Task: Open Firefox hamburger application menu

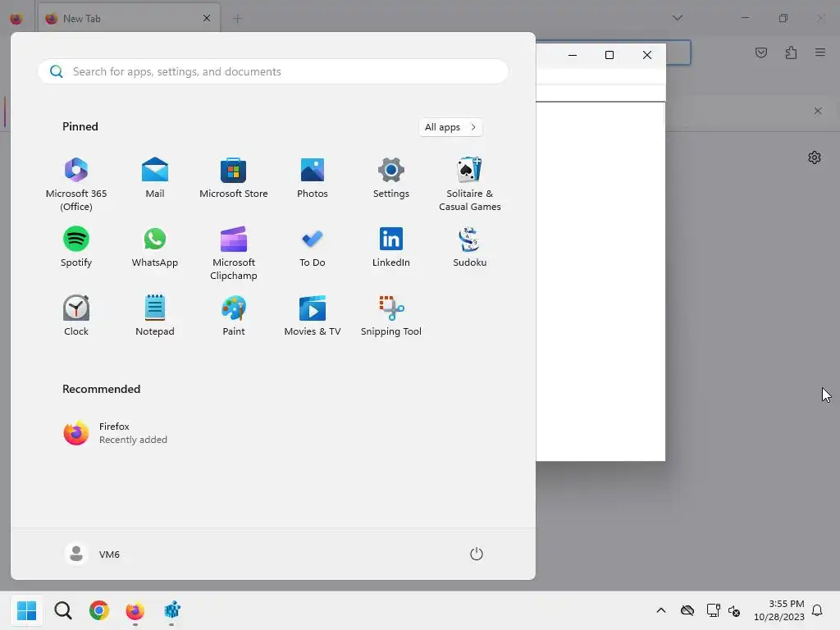Action: pos(820,52)
